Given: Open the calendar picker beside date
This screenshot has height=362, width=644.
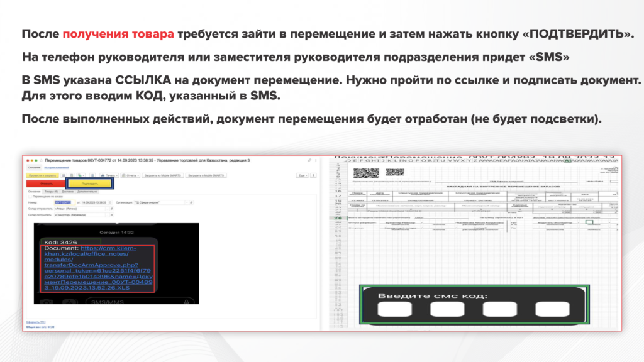Looking at the screenshot, I should (x=110, y=202).
